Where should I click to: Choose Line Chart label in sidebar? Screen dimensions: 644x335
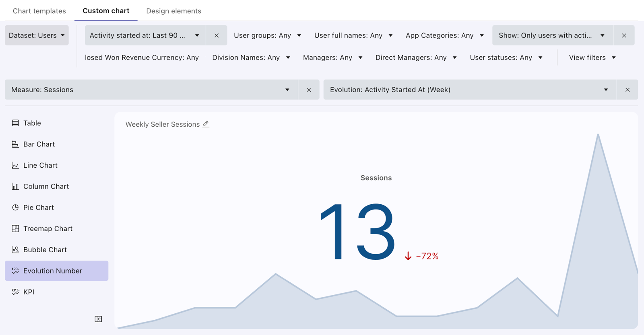(x=40, y=165)
